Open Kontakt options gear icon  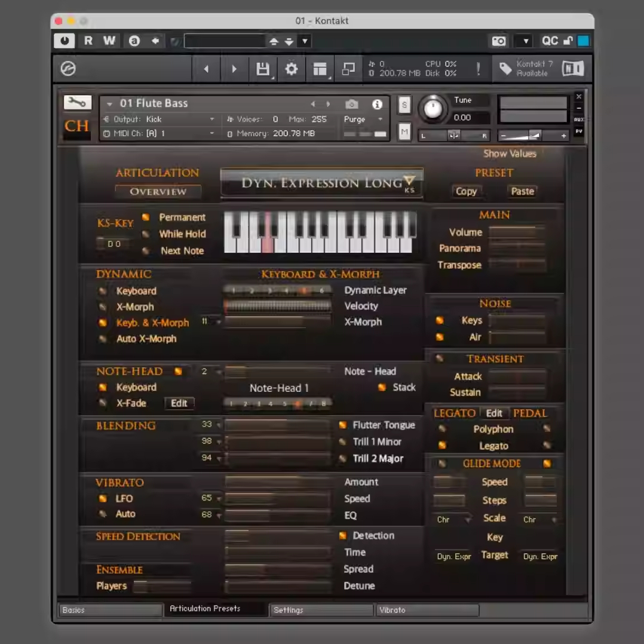tap(291, 69)
